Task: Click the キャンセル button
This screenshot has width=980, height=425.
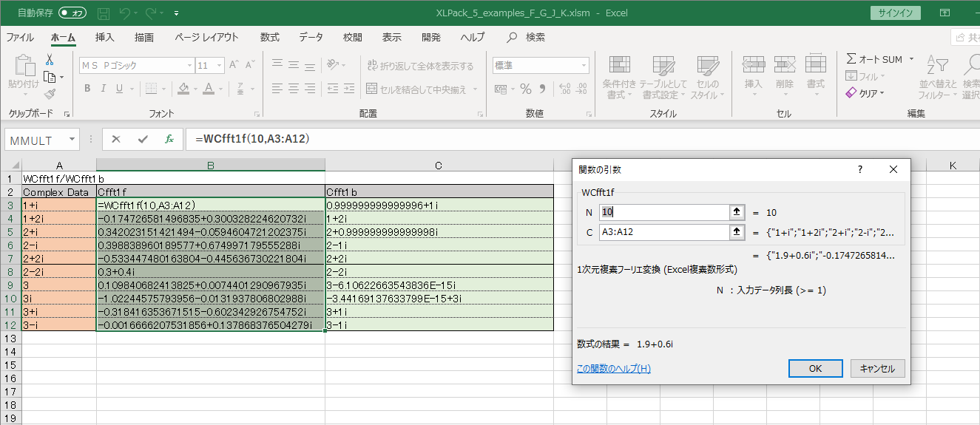Action: click(877, 368)
